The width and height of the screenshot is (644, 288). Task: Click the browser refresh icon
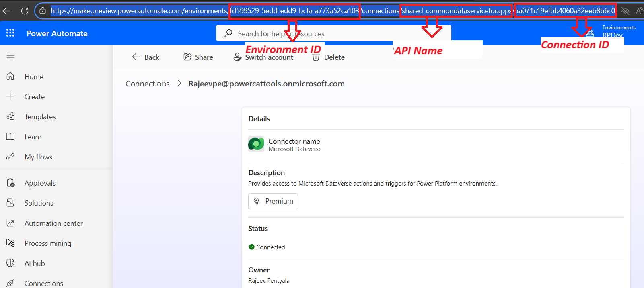(x=25, y=11)
